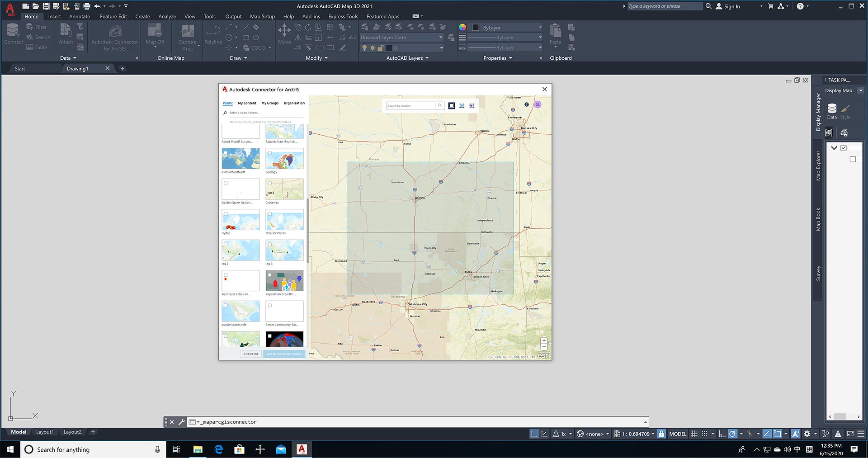Expand the annotation scale 1:0.694709 dropdown
This screenshot has height=458, width=868.
coord(653,434)
